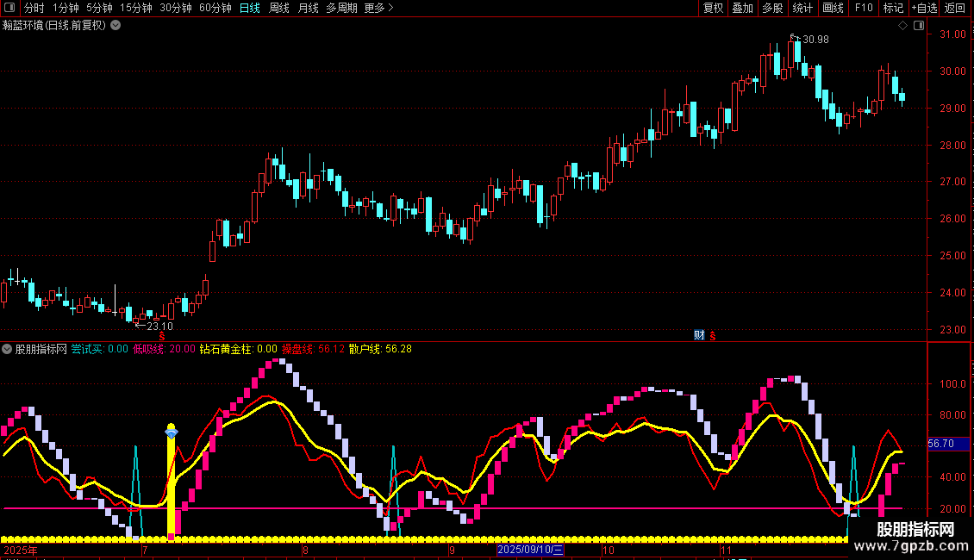Click the 23.10 low price label
Screen dimensions: 974x560
[159, 327]
